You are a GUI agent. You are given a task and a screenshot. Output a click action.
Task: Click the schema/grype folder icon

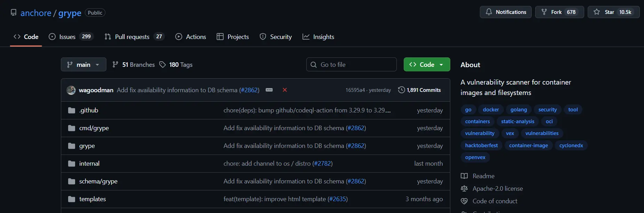click(72, 181)
